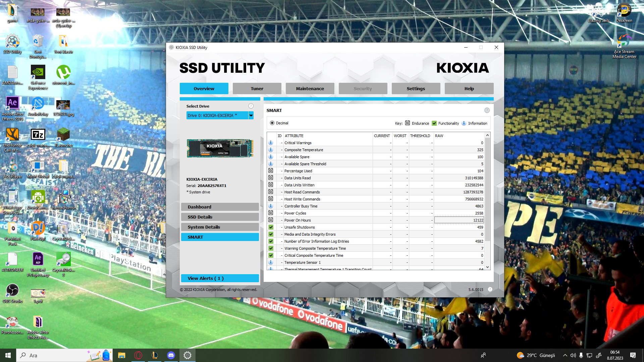Click the Information key icon
This screenshot has height=362, width=644.
click(x=464, y=123)
